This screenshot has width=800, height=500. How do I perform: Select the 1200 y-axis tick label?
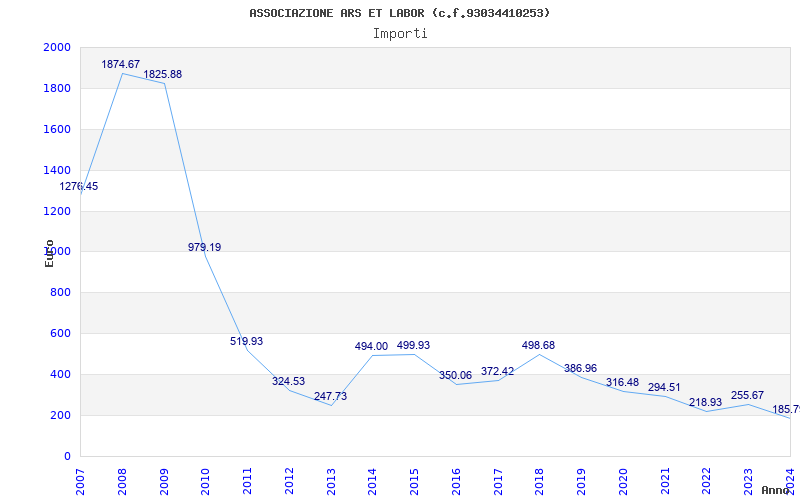(57, 211)
